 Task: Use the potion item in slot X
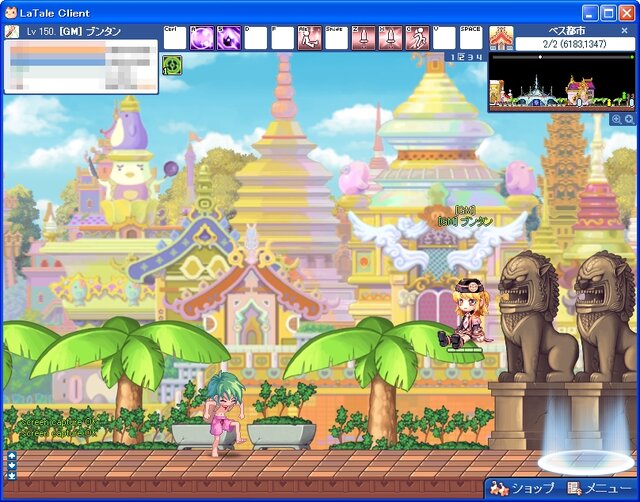coord(390,38)
